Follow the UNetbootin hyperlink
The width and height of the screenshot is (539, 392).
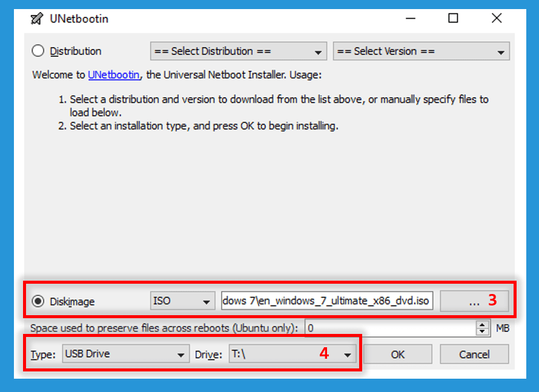[x=114, y=74]
